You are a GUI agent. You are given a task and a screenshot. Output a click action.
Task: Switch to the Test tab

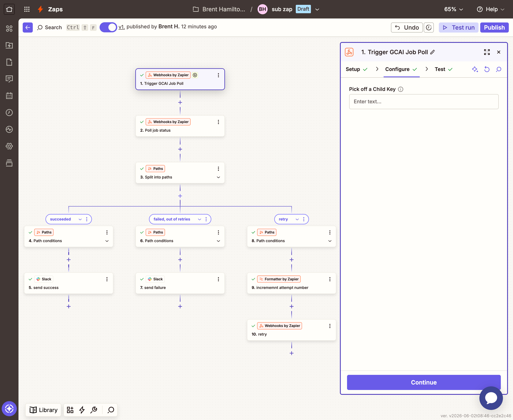click(443, 69)
